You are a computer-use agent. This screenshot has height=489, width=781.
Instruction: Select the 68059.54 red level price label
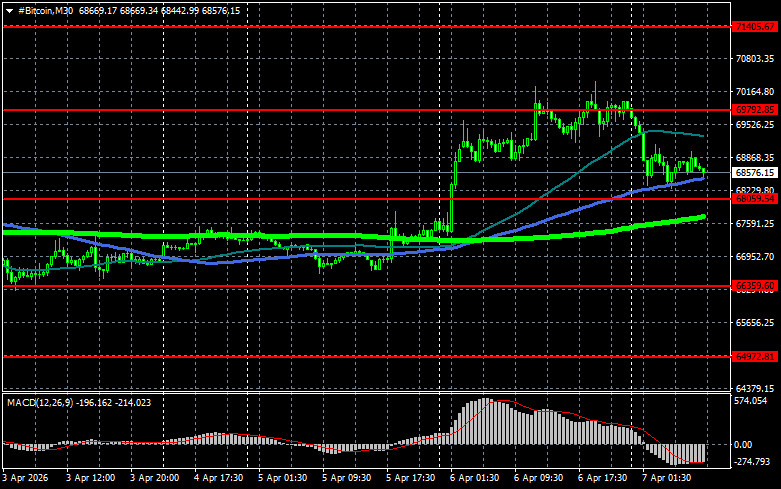pos(755,199)
